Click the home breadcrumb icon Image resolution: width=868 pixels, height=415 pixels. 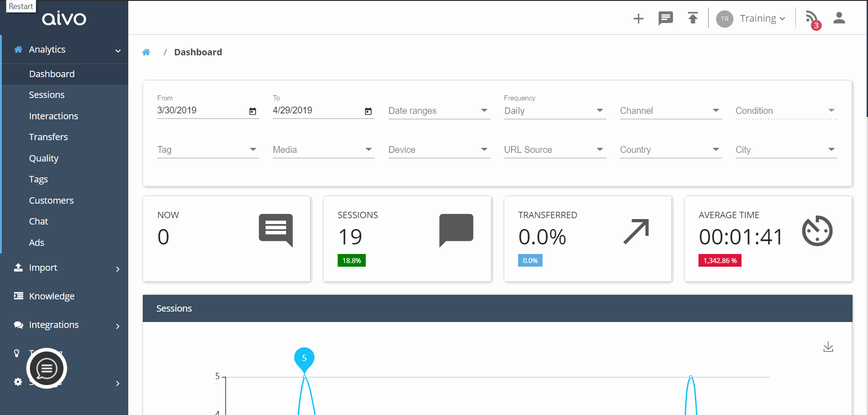click(146, 52)
